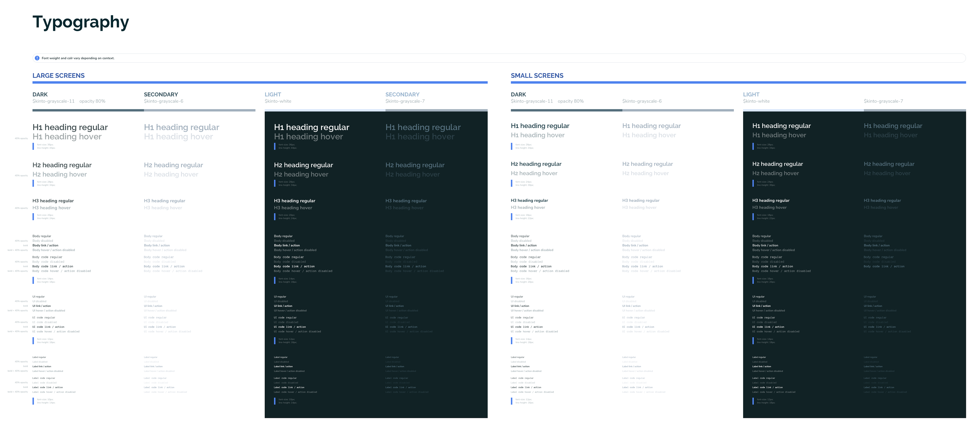Click 'H3 heading regular' in Large Screens DARK column

(x=53, y=201)
